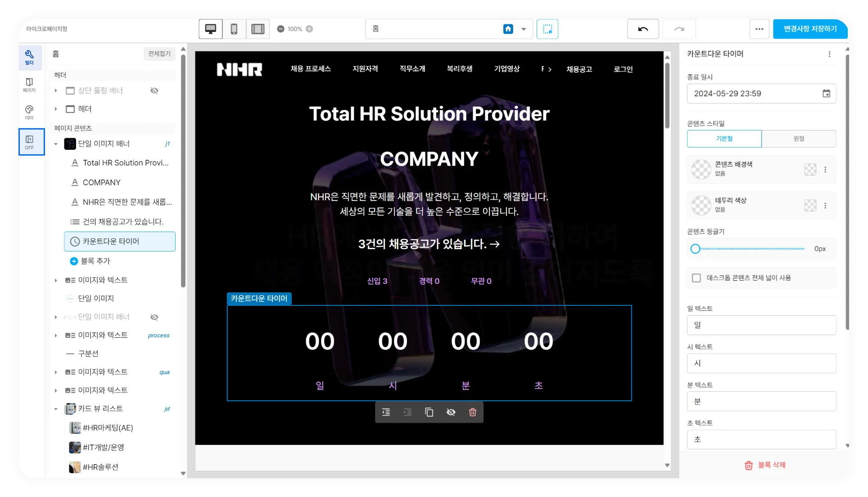Collapse the 카드 뷰 리스트 tree item

pos(56,409)
